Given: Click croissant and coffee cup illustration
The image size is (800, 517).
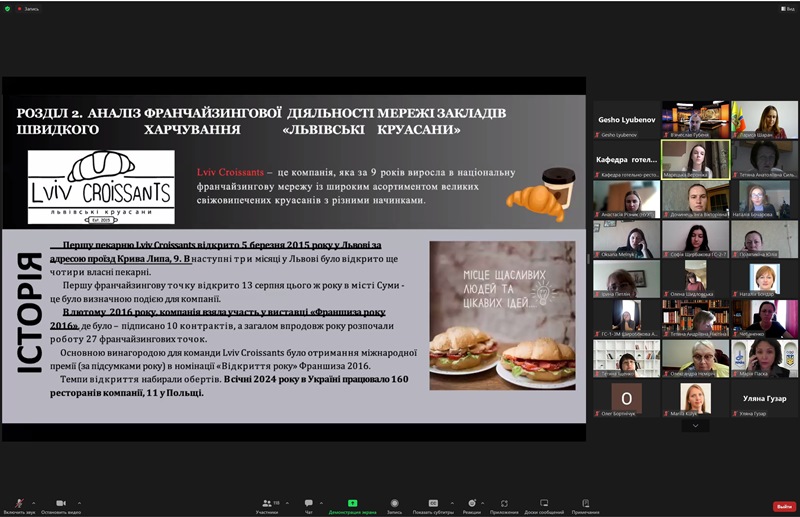Looking at the screenshot, I should (x=541, y=194).
